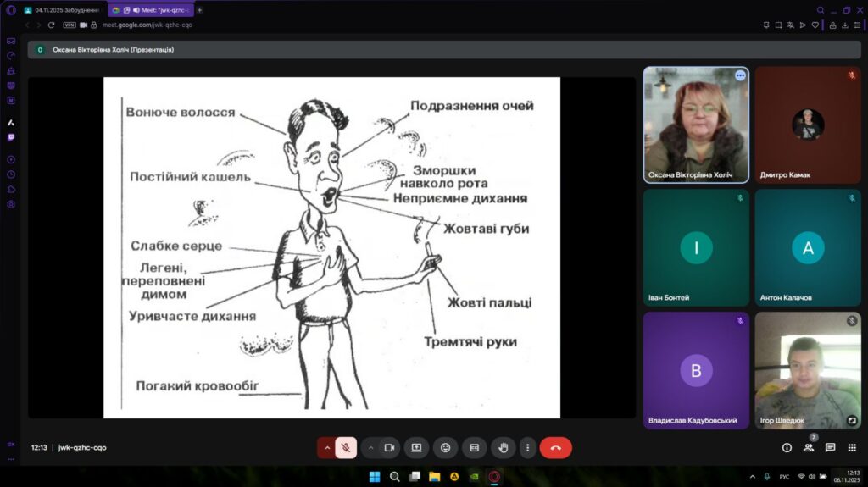Open meeting details info icon
The height and width of the screenshot is (487, 868).
point(787,447)
